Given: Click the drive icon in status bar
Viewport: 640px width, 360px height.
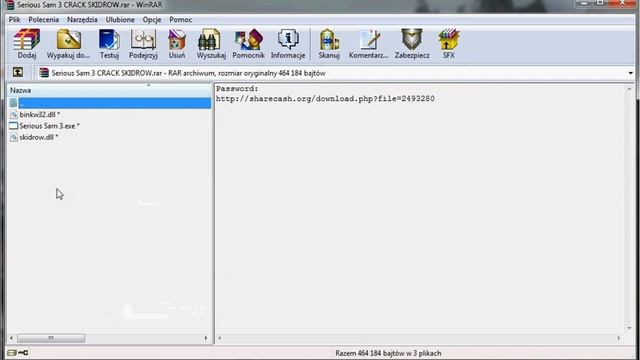Looking at the screenshot, I should tap(11, 353).
